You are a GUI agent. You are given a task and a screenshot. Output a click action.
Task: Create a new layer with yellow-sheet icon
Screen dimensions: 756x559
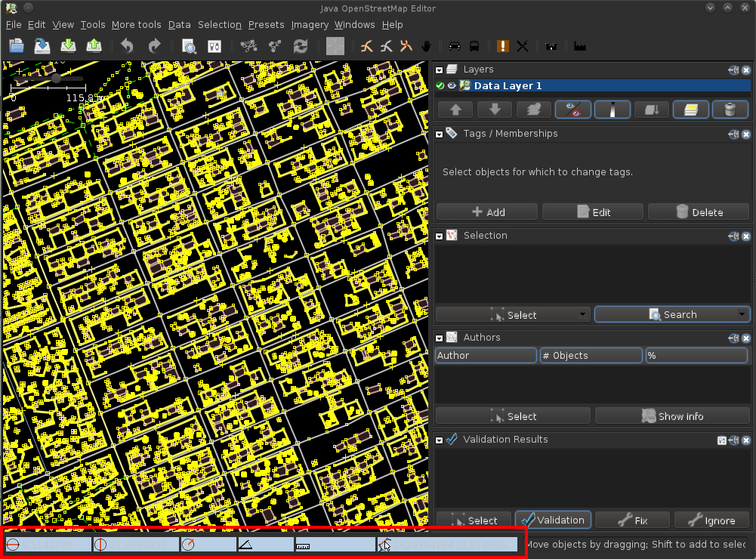pos(691,110)
